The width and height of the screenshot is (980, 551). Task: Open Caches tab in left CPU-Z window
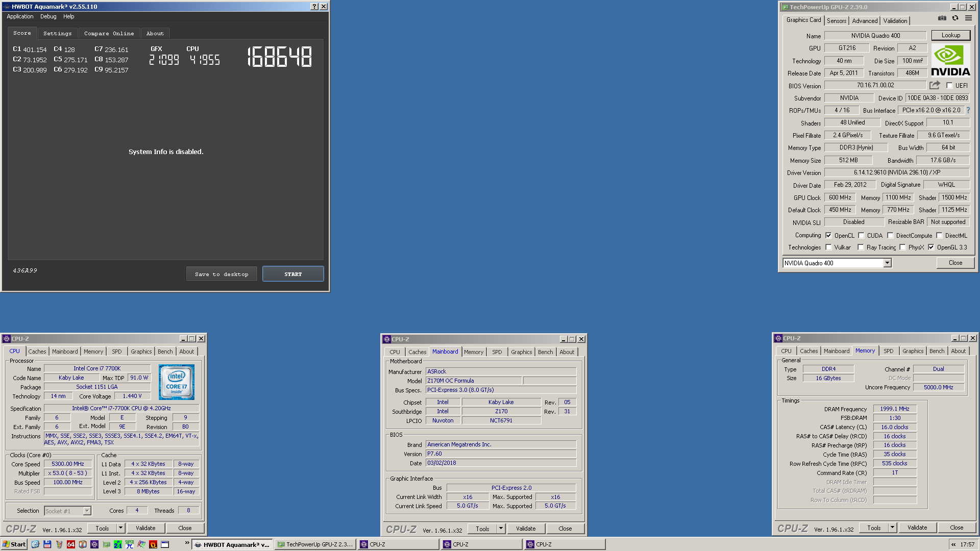pos(37,352)
